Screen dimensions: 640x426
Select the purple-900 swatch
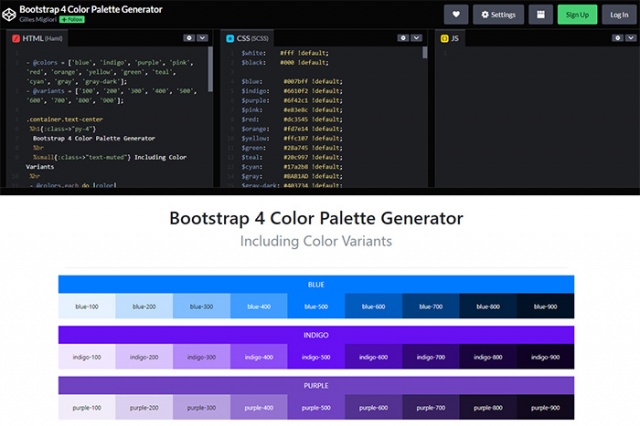545,407
